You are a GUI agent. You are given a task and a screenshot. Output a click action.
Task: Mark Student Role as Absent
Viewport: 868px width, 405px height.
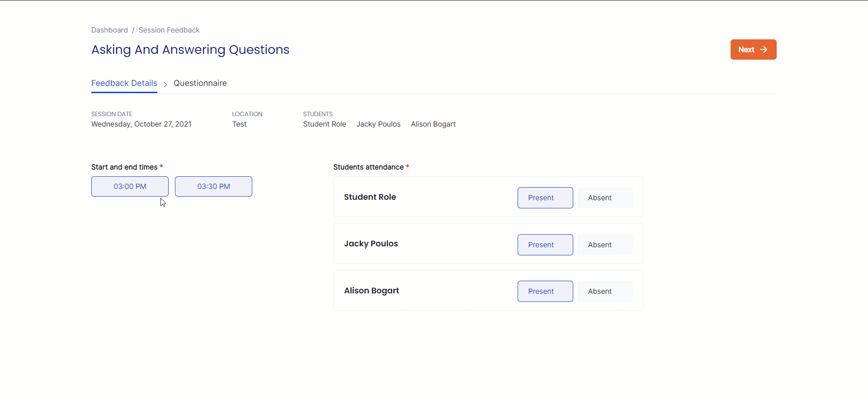pos(605,198)
